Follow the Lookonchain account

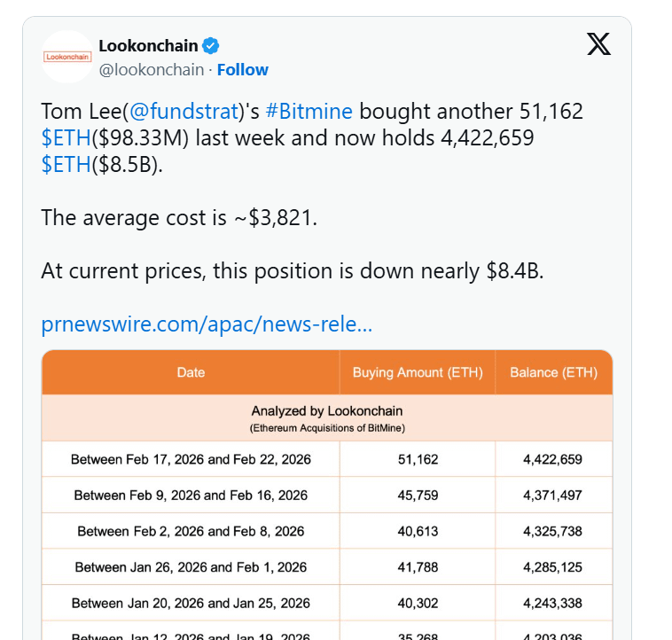[242, 70]
